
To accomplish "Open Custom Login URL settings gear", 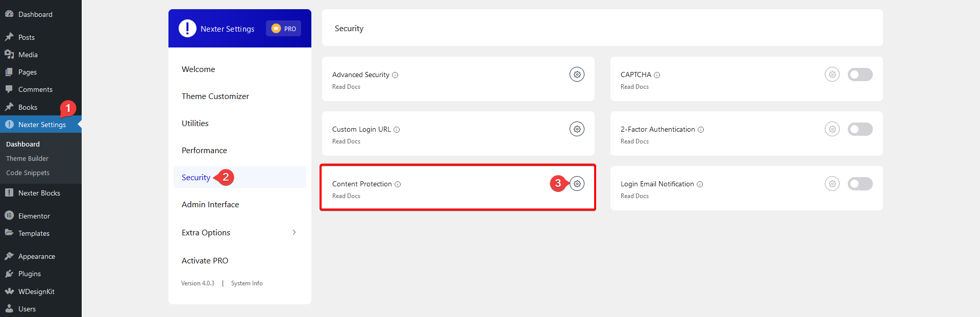I will [x=577, y=129].
